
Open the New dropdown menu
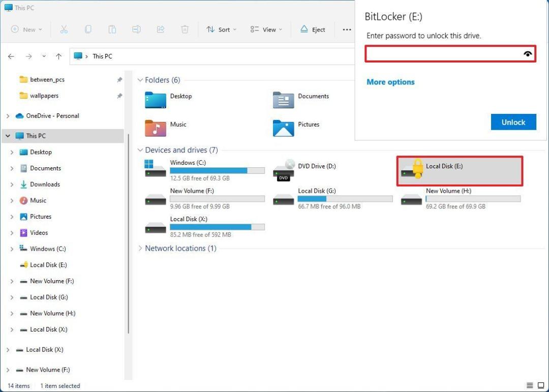pyautogui.click(x=26, y=29)
